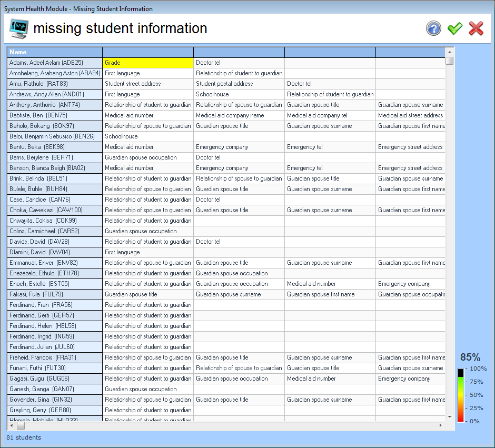495x448 pixels.
Task: Click Medical aid street address cell
Action: click(x=411, y=115)
